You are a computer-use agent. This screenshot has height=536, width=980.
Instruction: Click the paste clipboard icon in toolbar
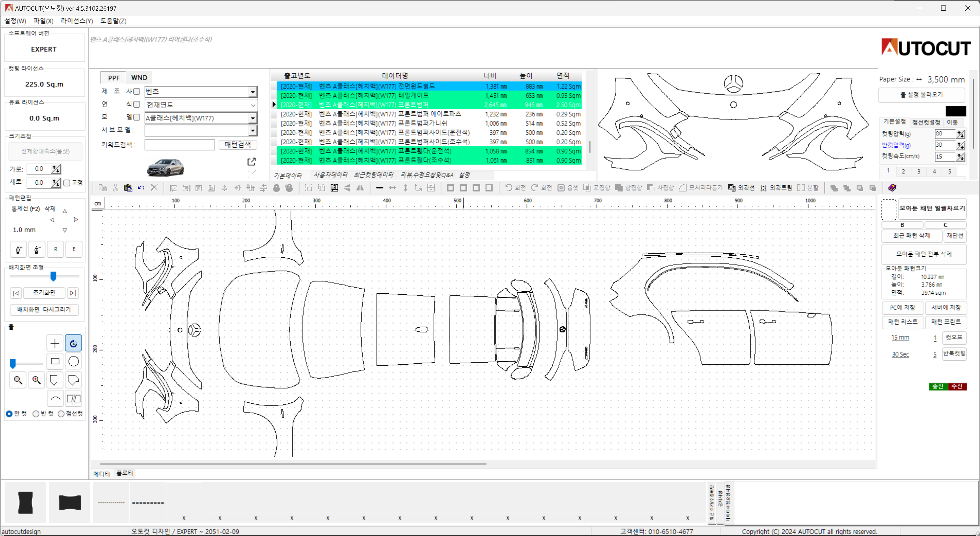coord(128,187)
